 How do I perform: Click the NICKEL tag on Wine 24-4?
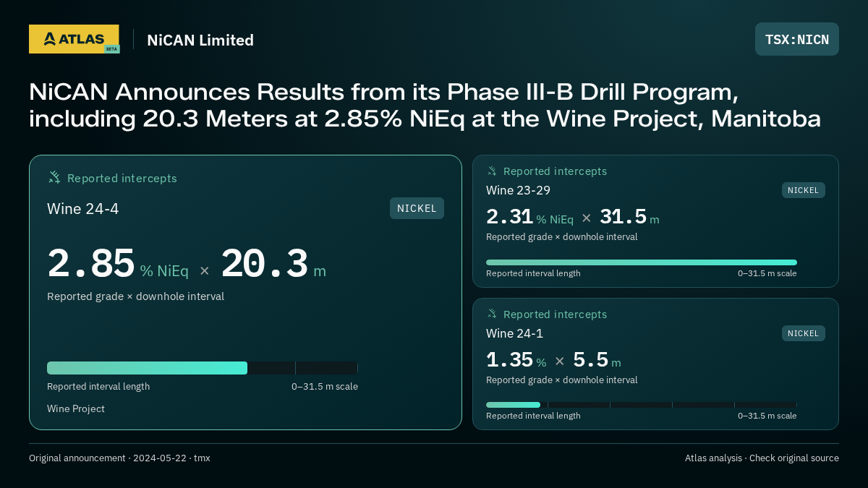click(417, 208)
